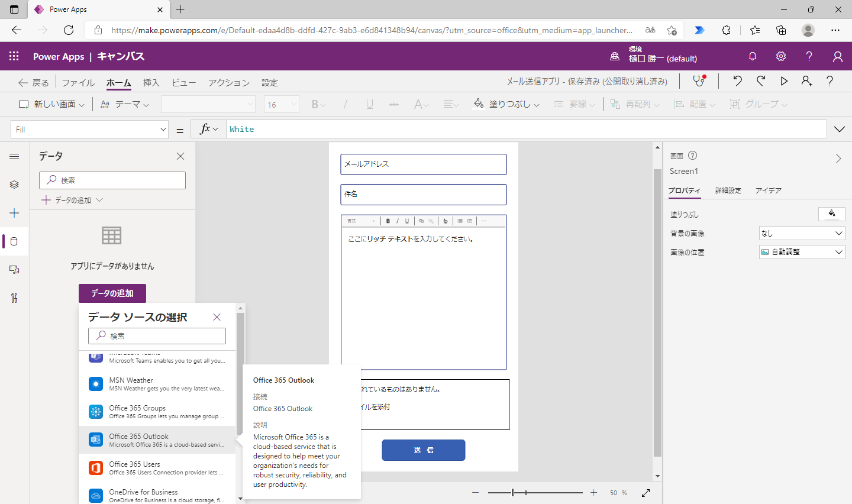
Task: Close the データ ソースの選択 popup
Action: click(217, 317)
